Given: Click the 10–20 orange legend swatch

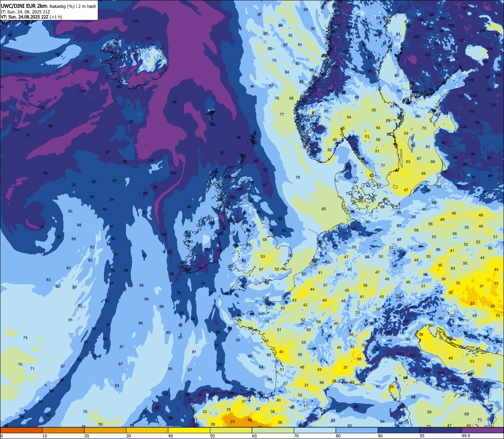Looking at the screenshot, I should (63, 430).
